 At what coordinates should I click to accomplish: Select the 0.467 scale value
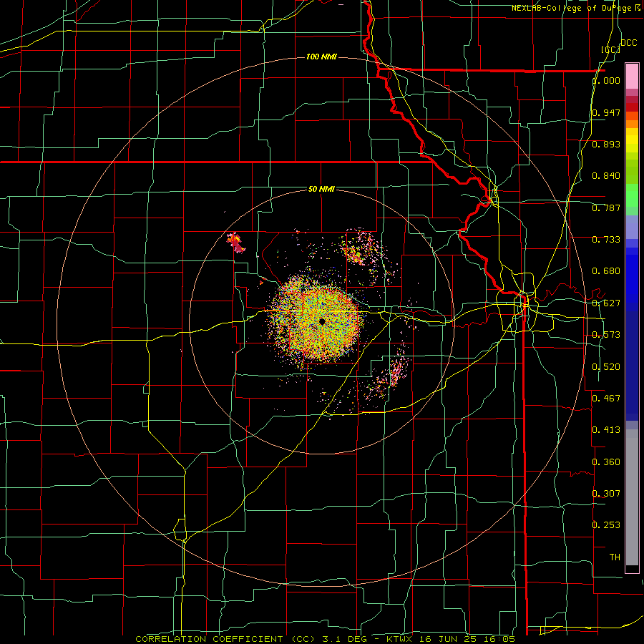(607, 398)
